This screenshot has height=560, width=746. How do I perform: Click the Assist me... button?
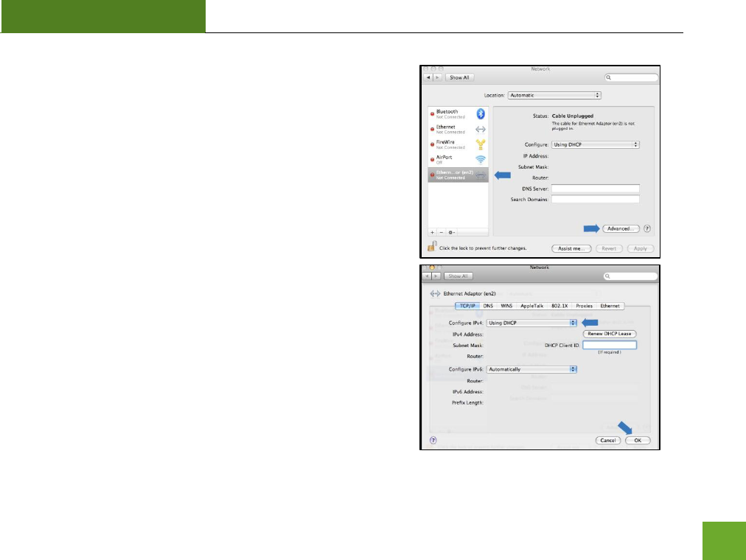(x=571, y=248)
